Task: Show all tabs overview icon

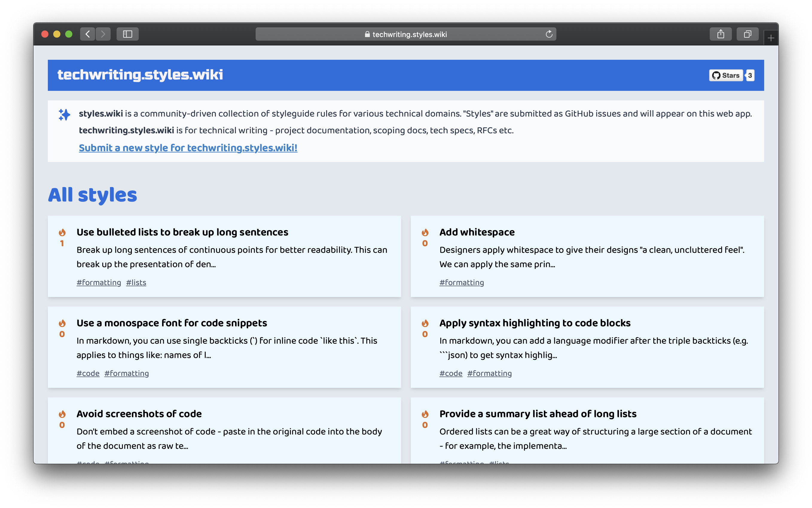Action: pos(747,34)
